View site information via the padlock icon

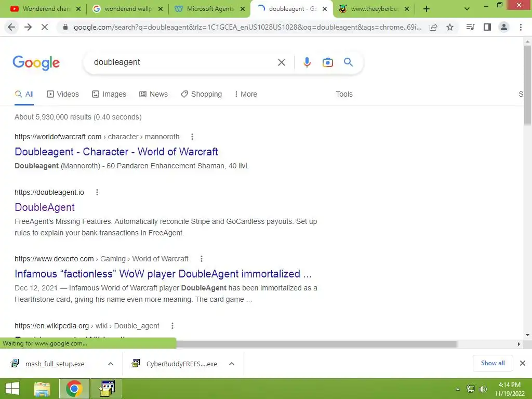pyautogui.click(x=65, y=27)
